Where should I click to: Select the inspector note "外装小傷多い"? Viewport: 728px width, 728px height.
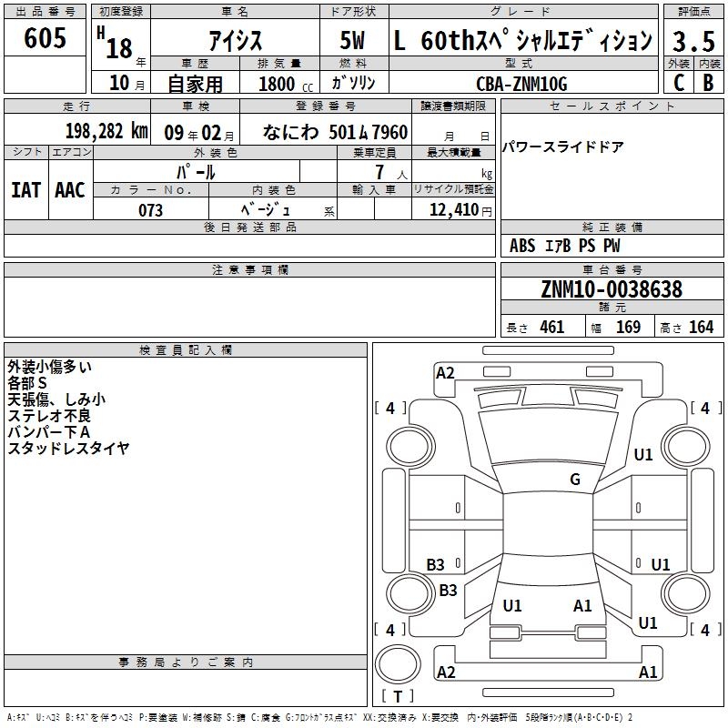pos(50,367)
